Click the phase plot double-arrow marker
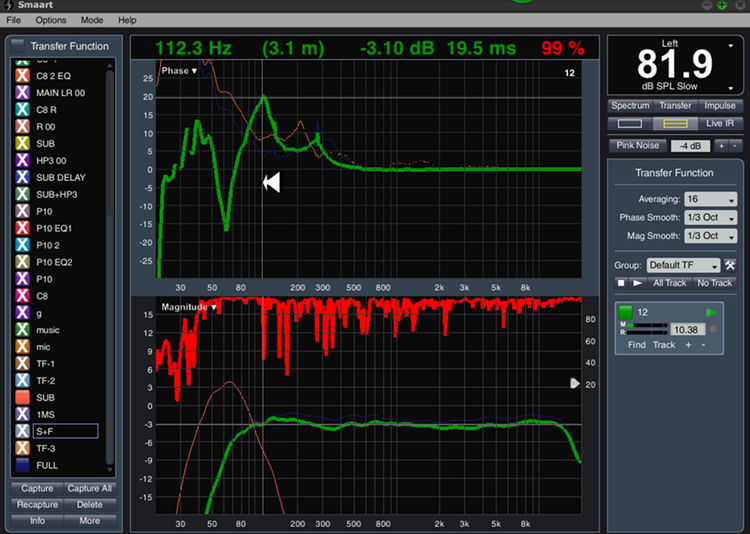 coord(271,182)
